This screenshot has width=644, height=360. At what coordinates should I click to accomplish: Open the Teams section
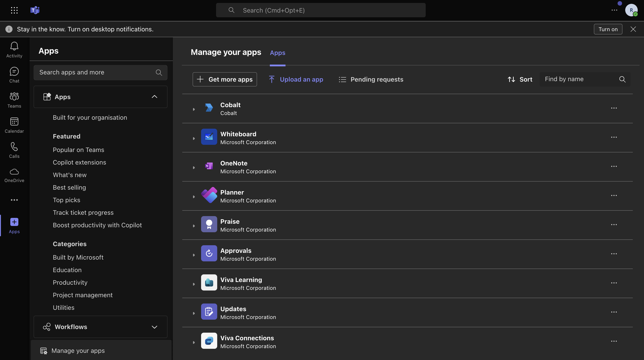[14, 99]
